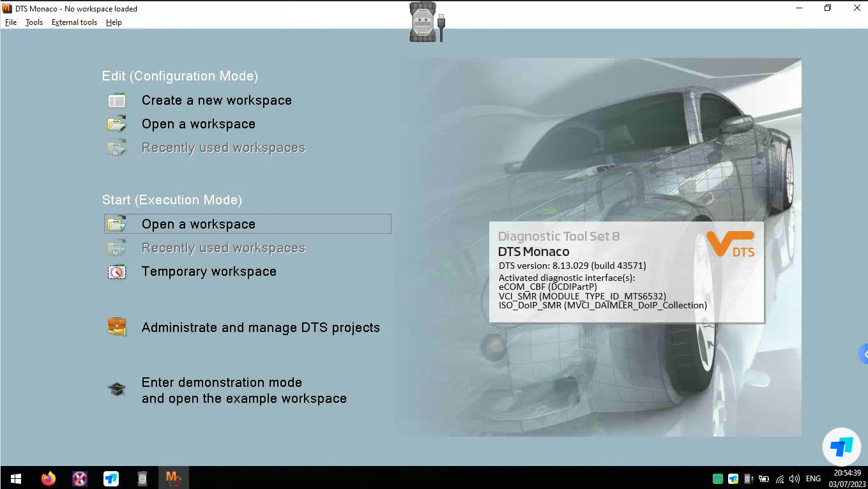This screenshot has height=489, width=868.
Task: Click the volume speaker icon in system tray
Action: pos(795,479)
